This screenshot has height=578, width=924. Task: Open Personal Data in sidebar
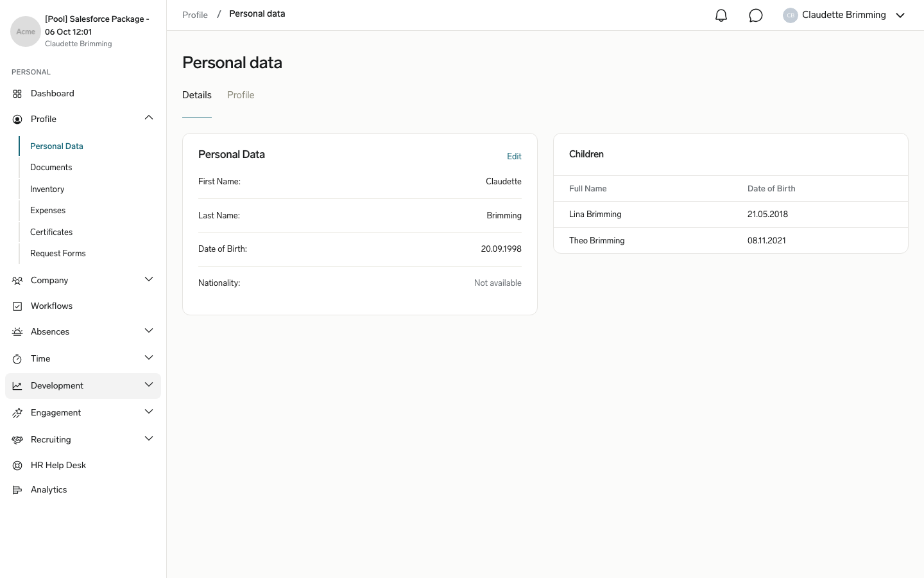[56, 146]
